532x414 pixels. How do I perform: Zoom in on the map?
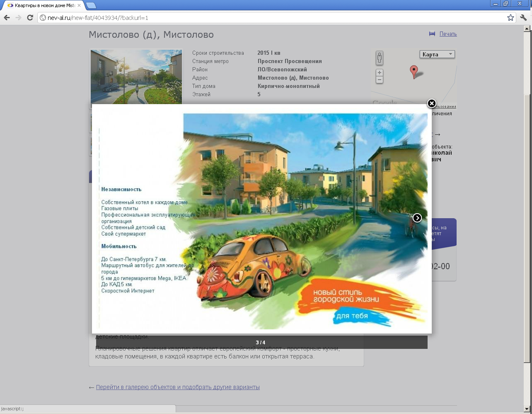point(379,73)
